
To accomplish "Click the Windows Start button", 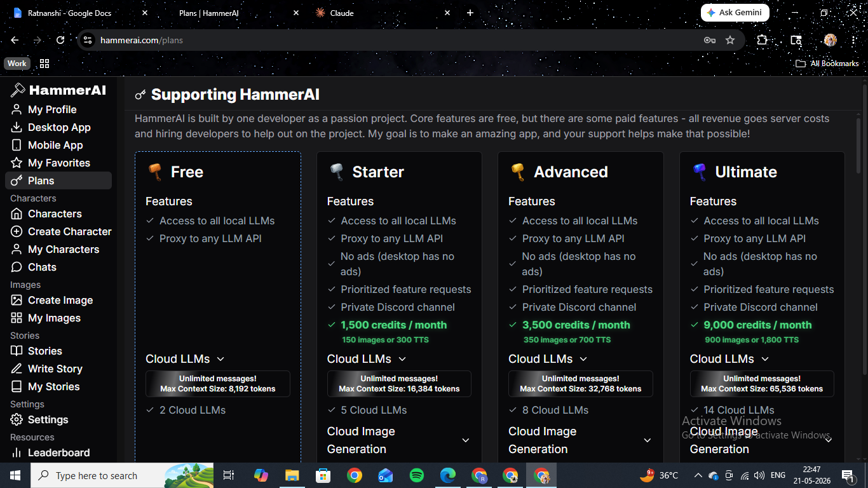I will (15, 475).
